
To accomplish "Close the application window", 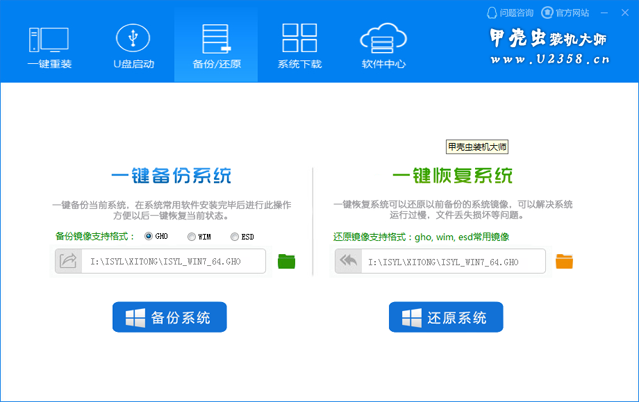I will (x=625, y=13).
